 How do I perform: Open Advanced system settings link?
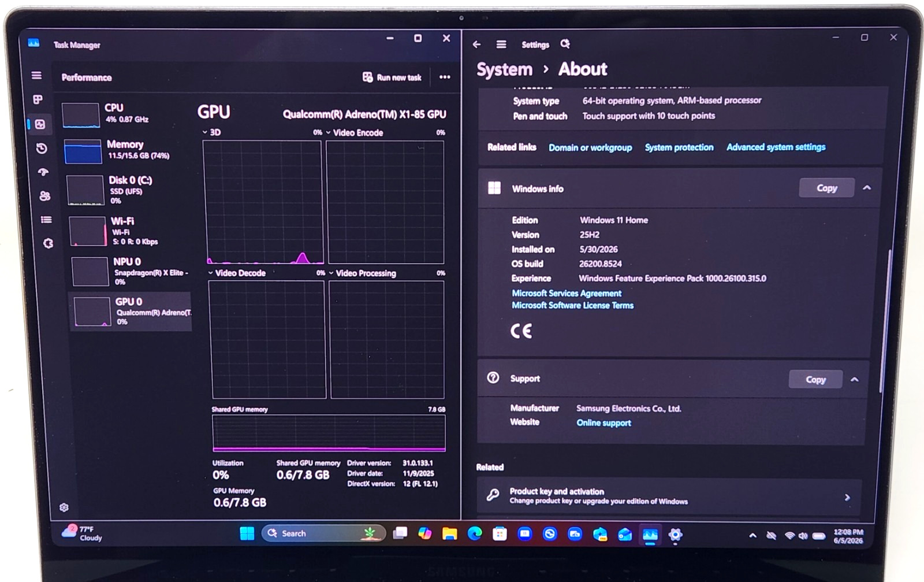point(776,147)
